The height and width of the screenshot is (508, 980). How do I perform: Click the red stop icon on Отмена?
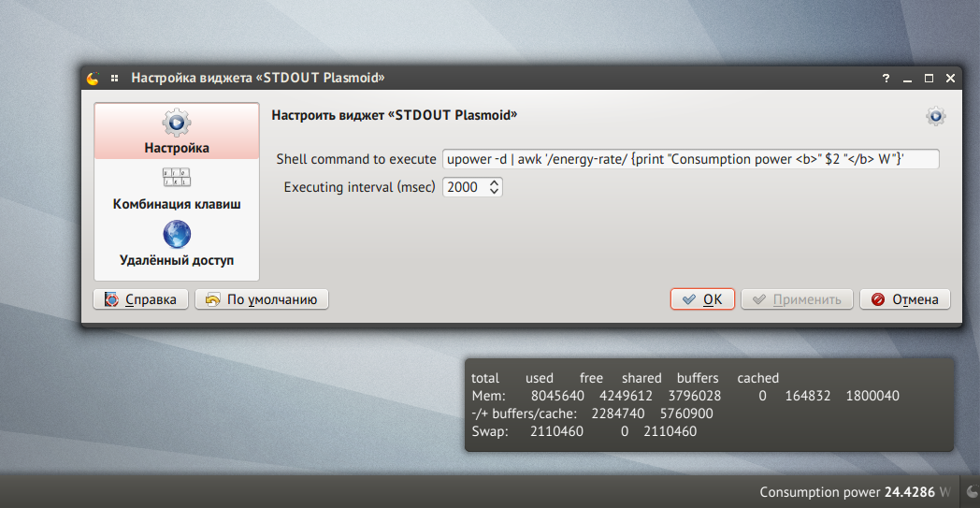(x=878, y=299)
